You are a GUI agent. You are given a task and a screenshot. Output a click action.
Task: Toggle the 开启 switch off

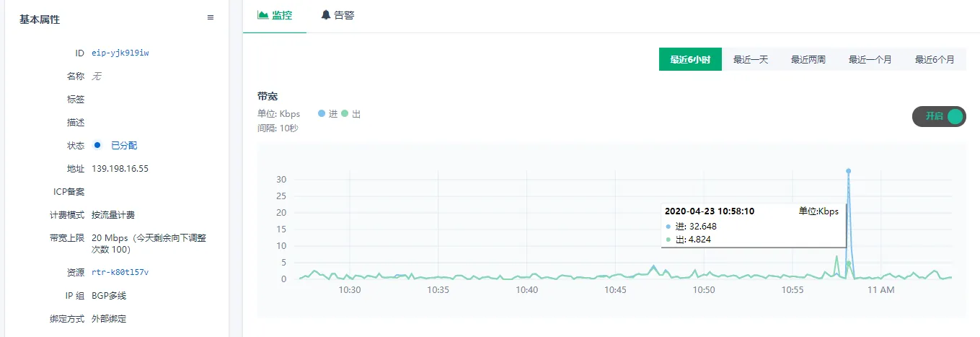click(939, 116)
